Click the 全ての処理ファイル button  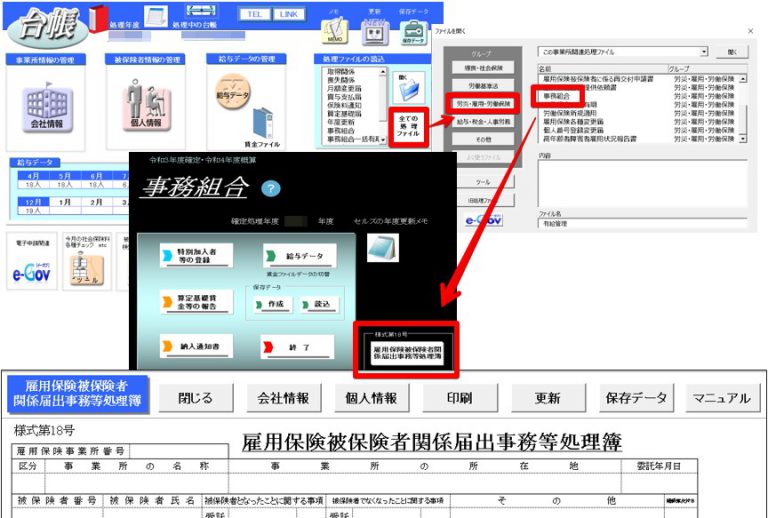[x=408, y=126]
